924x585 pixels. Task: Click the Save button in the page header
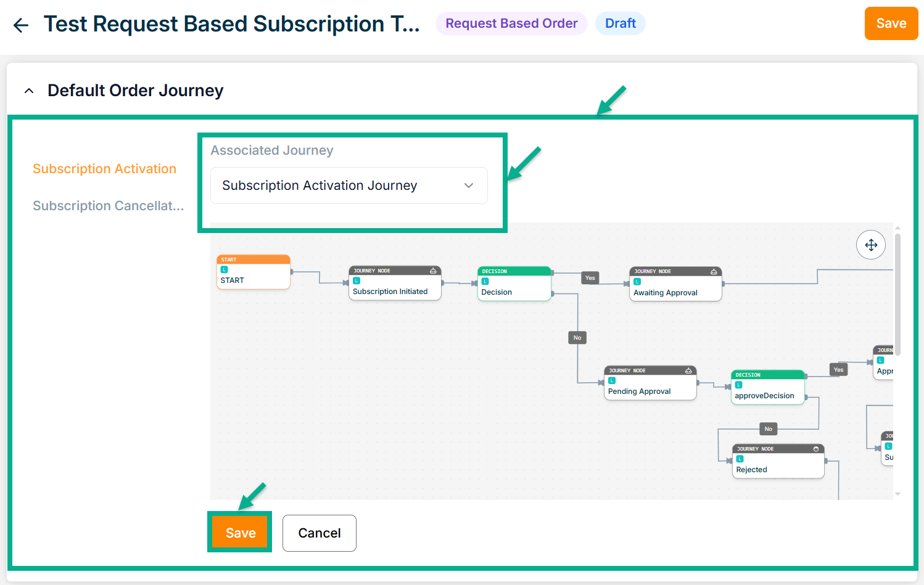[x=891, y=23]
